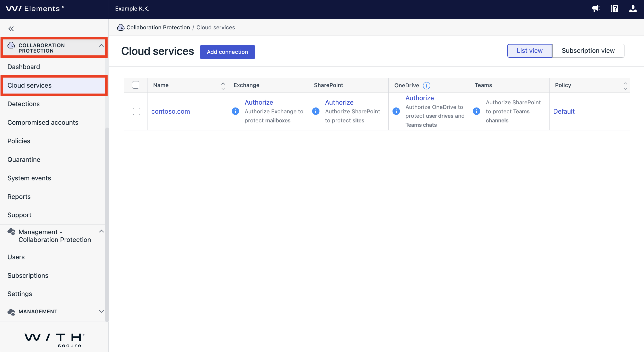Open the contoso.com link
The height and width of the screenshot is (352, 644).
pos(171,111)
